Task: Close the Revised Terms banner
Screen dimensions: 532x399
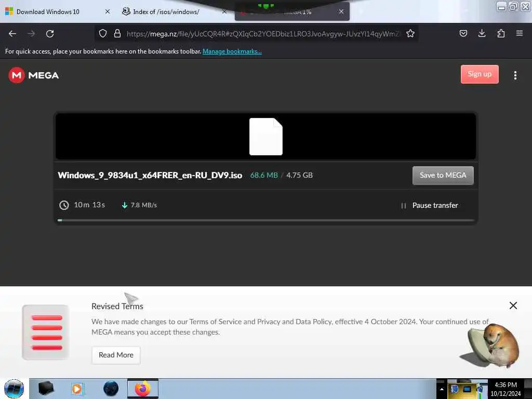Action: [513, 305]
